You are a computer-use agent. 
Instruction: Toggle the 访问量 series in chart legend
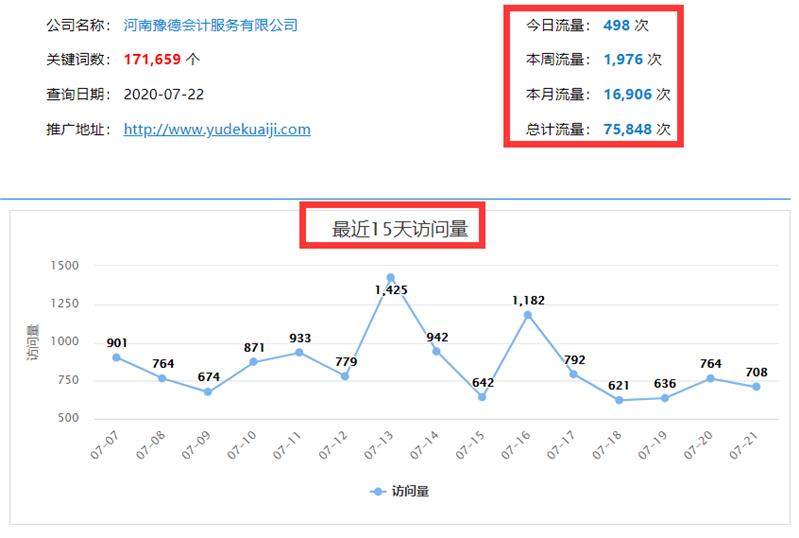[400, 491]
